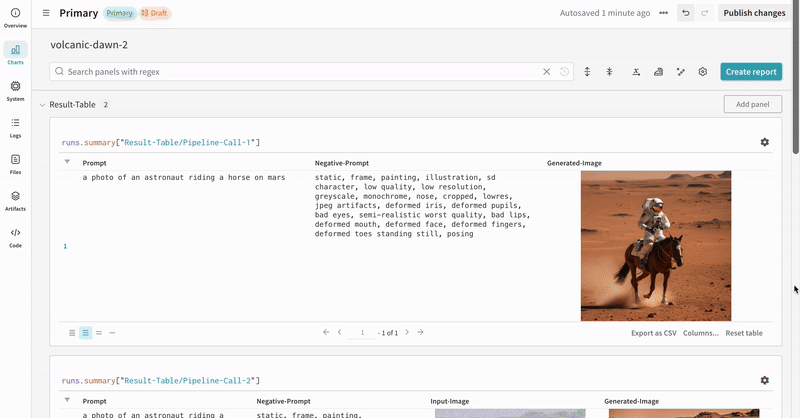Screen dimensions: 800x418
Task: Open the Files tab in sidebar
Action: tap(15, 164)
